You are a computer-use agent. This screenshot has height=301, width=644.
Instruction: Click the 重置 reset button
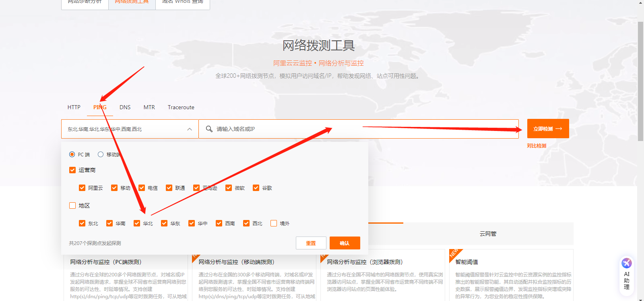pyautogui.click(x=311, y=243)
